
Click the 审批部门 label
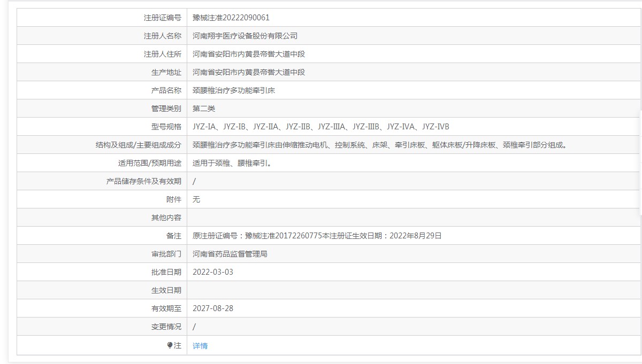tap(166, 254)
